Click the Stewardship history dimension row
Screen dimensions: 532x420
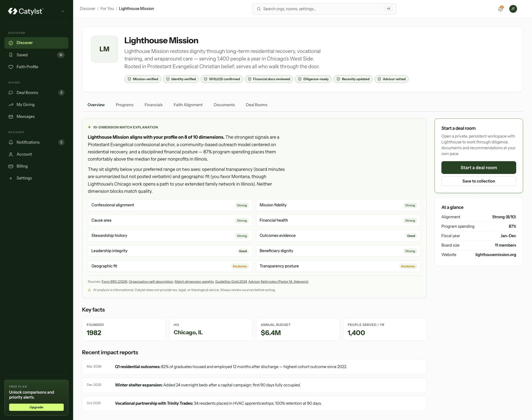coord(170,236)
